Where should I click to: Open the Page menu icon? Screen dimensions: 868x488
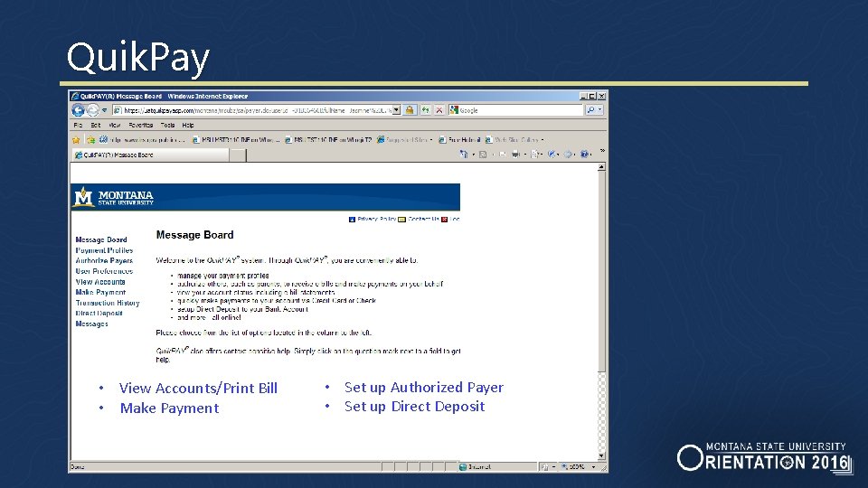[x=534, y=155]
